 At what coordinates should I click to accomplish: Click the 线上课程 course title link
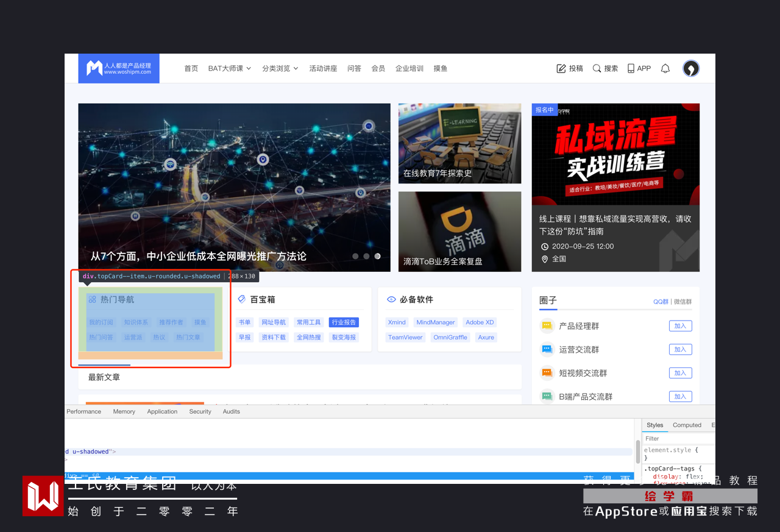coord(615,225)
